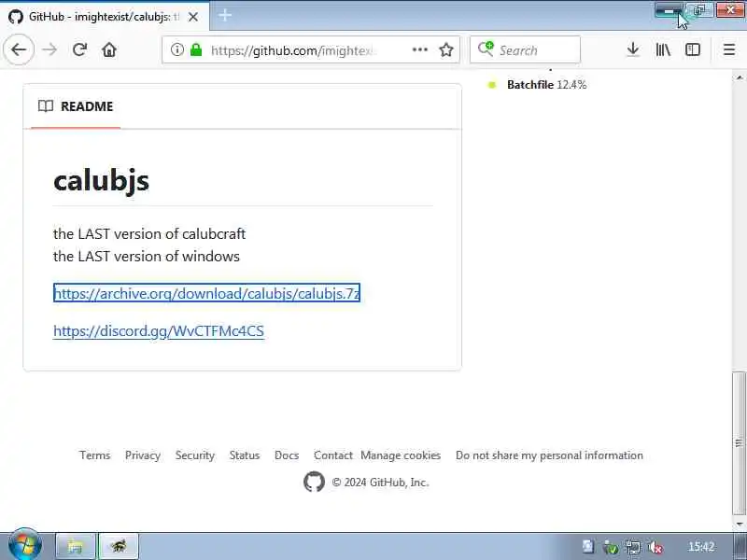
Task: Click the calubjs heading
Action: point(102,181)
